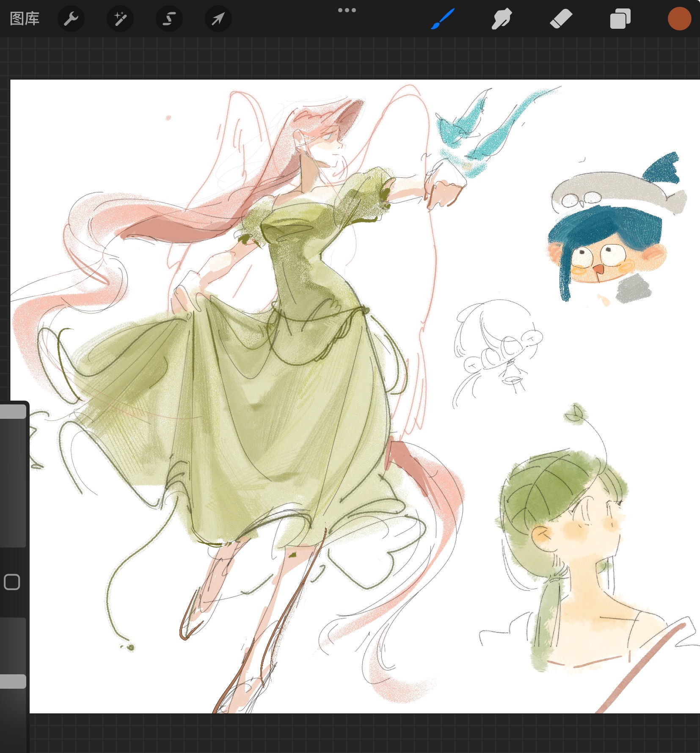The height and width of the screenshot is (753, 700).
Task: Open the Layers panel
Action: pos(620,19)
